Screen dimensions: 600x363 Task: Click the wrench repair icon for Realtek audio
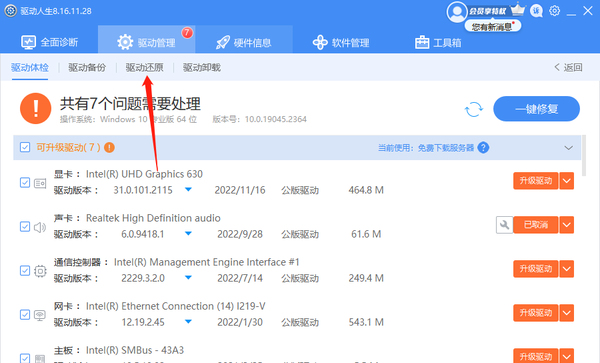[x=504, y=225]
